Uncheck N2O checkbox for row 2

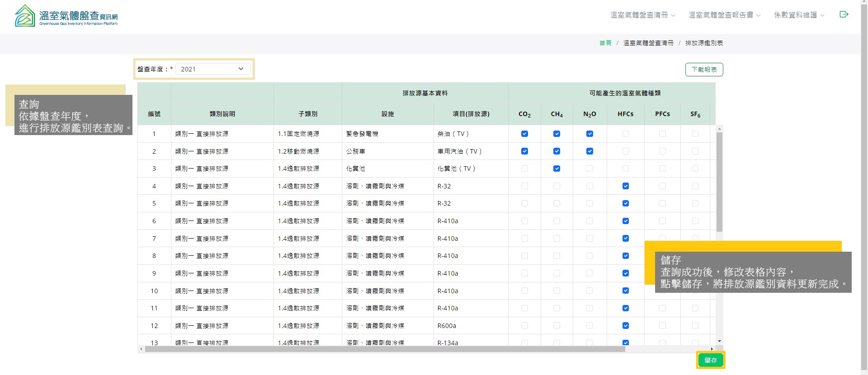click(590, 151)
